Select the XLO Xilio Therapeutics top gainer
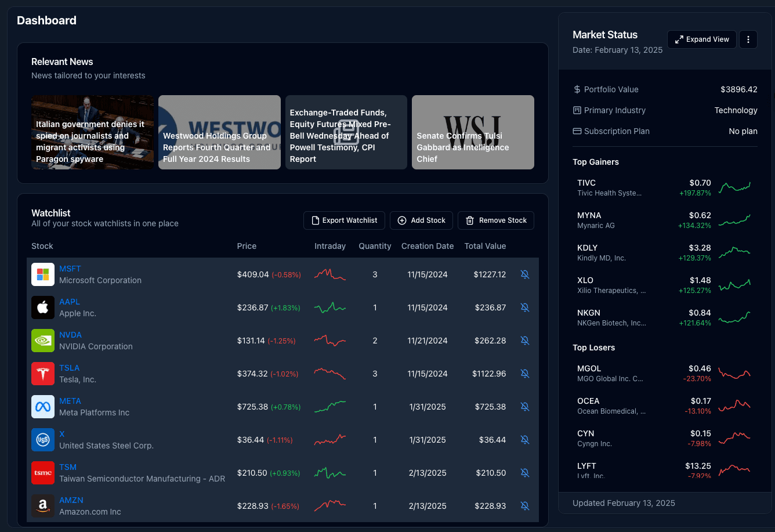This screenshot has height=532, width=775. point(664,285)
